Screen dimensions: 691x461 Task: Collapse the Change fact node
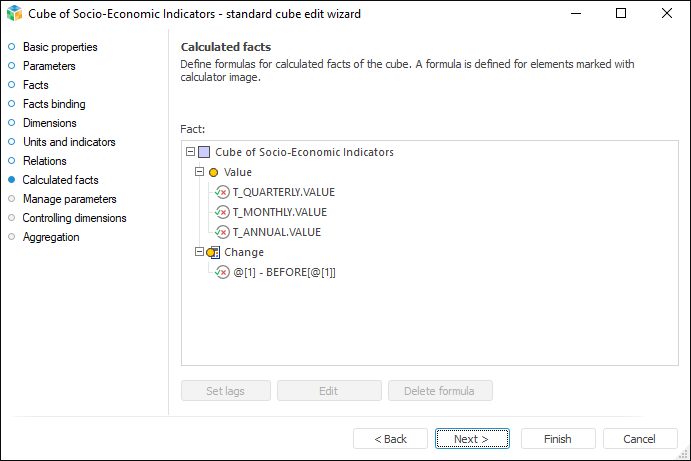(x=199, y=252)
